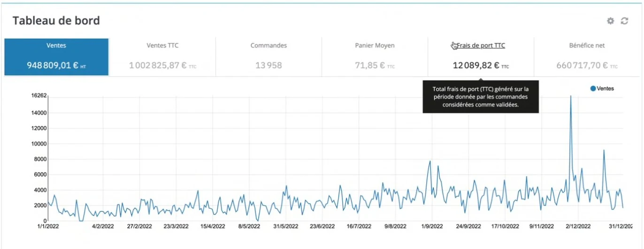Click the 2/12/2022 x-axis date
This screenshot has width=644, height=249.
click(x=578, y=226)
